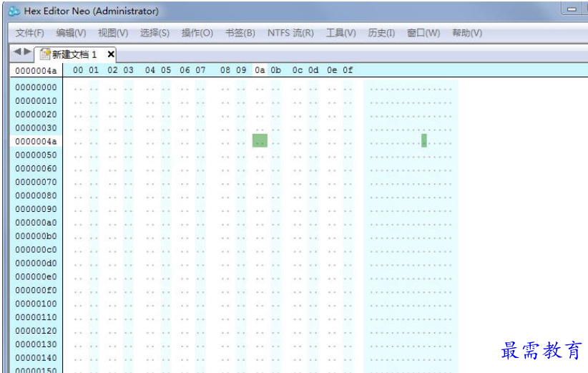This screenshot has height=373, width=588.
Task: Click the right tab scroll arrow
Action: [27, 52]
